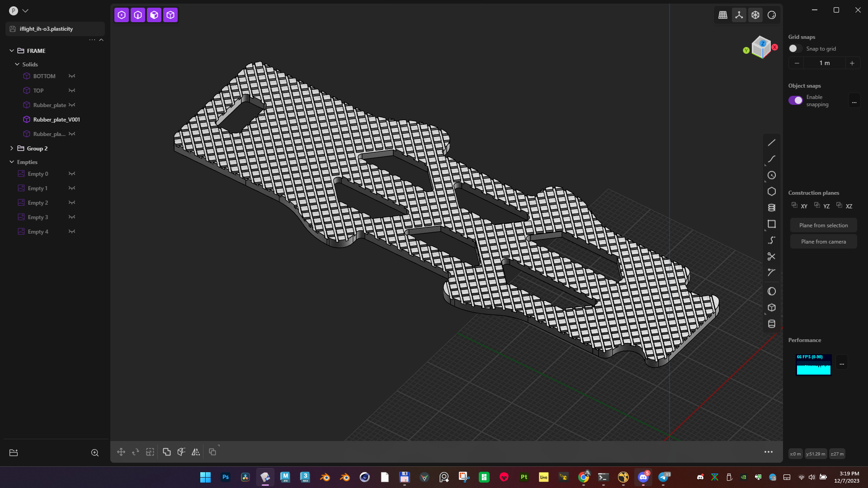Select the Cylinder tool
This screenshot has width=868, height=488.
(772, 324)
